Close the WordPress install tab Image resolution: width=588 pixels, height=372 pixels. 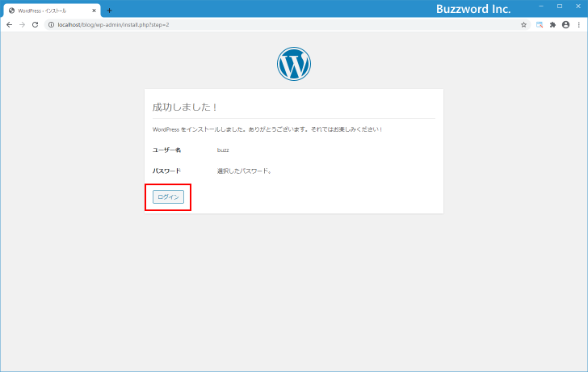pyautogui.click(x=94, y=11)
